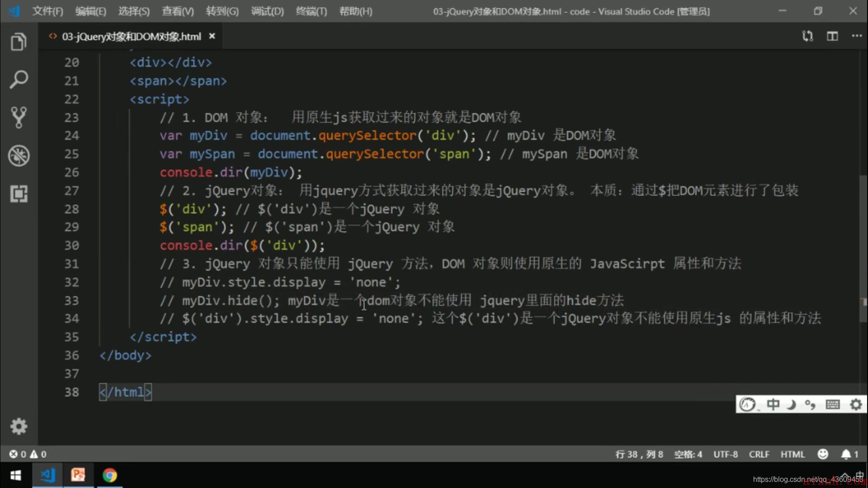Click the <span></span> code on line 21
Image resolution: width=868 pixels, height=488 pixels.
[x=178, y=81]
